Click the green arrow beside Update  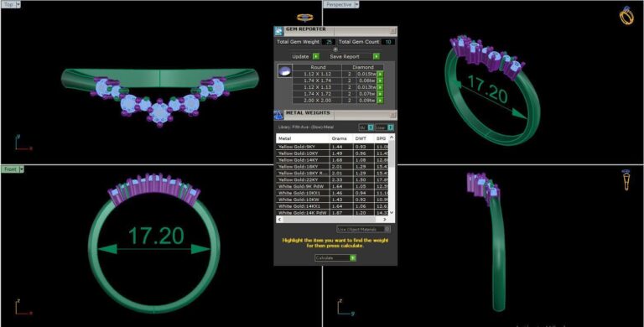(x=316, y=56)
